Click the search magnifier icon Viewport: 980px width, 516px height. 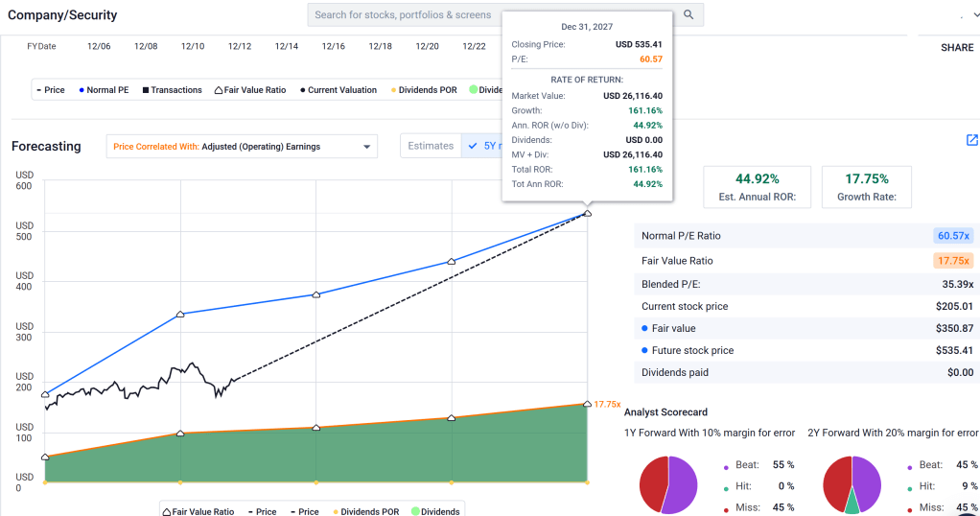(x=688, y=15)
